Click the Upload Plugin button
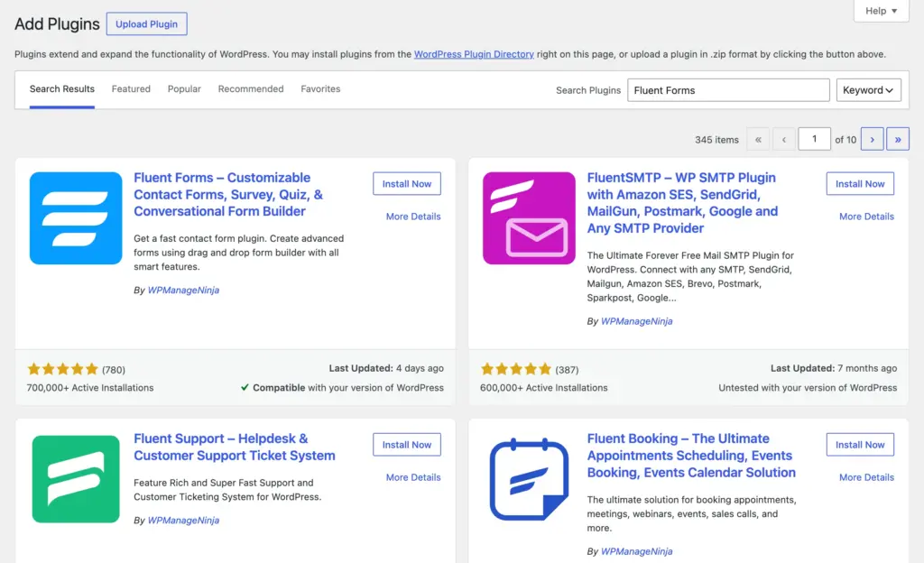This screenshot has width=924, height=563. [x=147, y=24]
